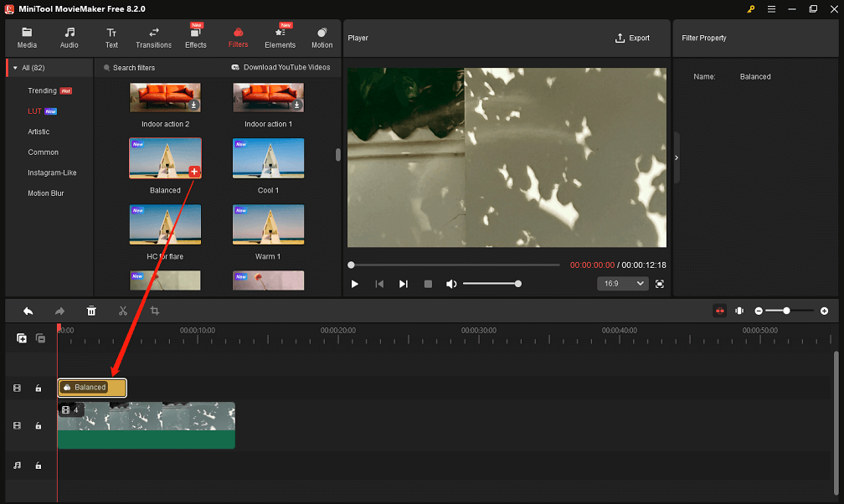Collapse the Filter Property panel
844x504 pixels.
click(x=677, y=157)
